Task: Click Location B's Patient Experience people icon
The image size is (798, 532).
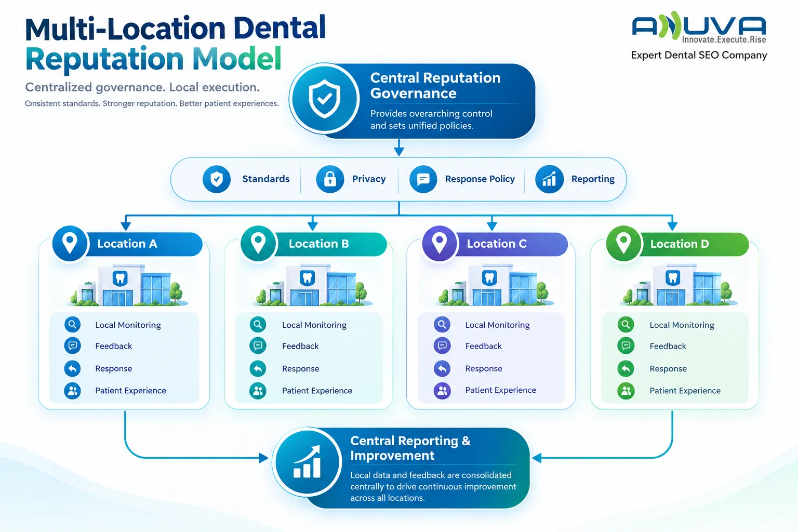Action: click(258, 391)
